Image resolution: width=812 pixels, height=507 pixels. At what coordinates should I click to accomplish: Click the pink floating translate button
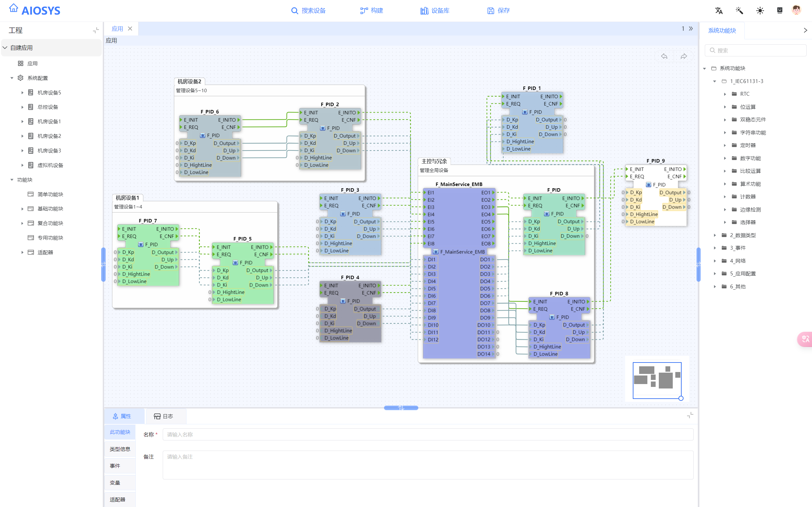[x=805, y=339]
